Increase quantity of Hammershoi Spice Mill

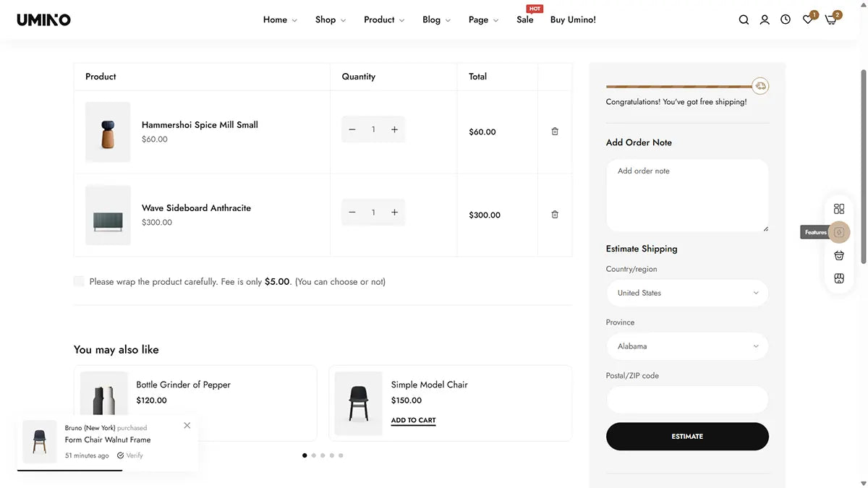coord(394,129)
